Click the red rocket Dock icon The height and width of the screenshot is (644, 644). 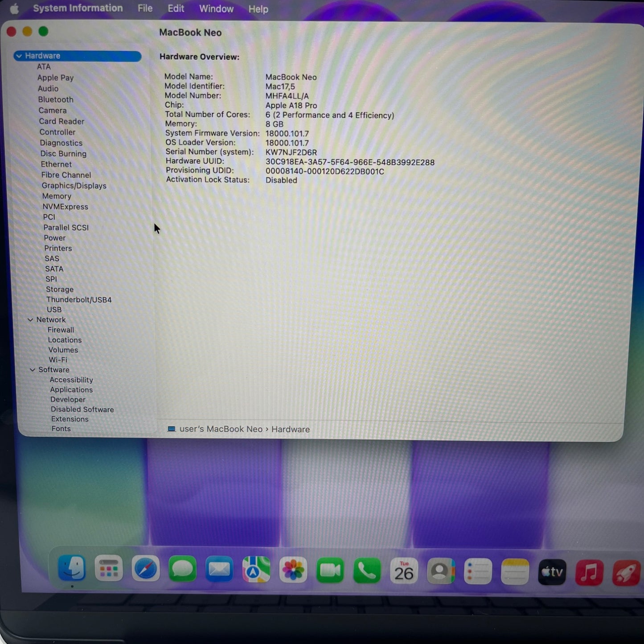626,572
